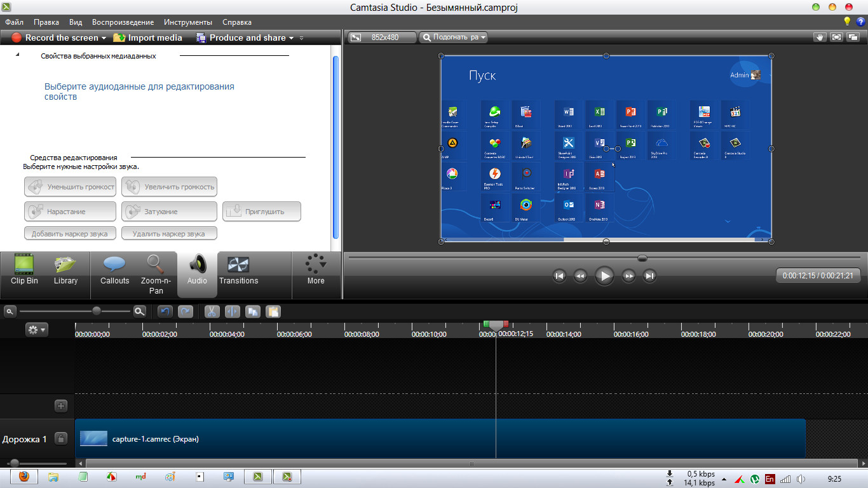Image resolution: width=868 pixels, height=488 pixels.
Task: Click the timeline zoom slider handle
Action: tap(97, 311)
